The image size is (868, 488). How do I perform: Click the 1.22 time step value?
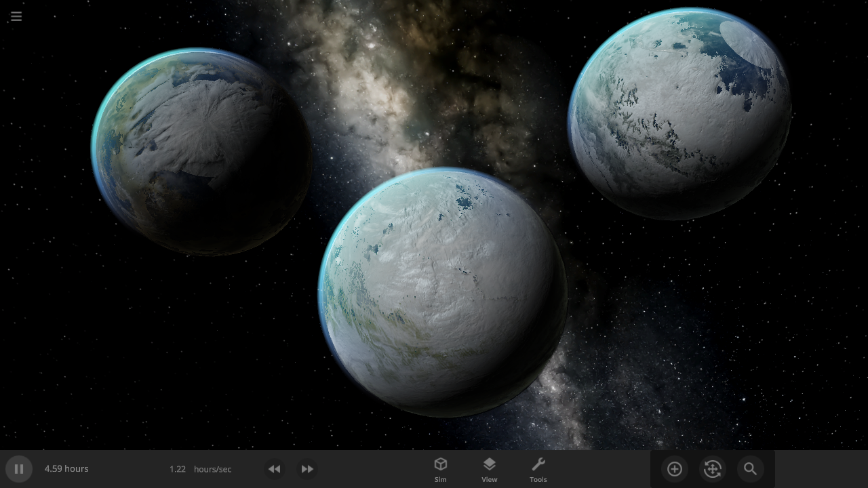pos(178,469)
